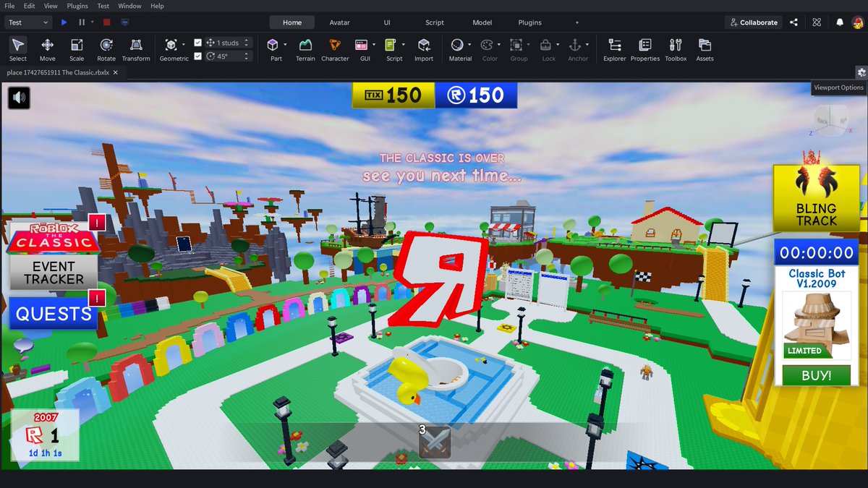Viewport: 868px width, 488px height.
Task: Expand the Script dropdown arrow
Action: point(403,45)
